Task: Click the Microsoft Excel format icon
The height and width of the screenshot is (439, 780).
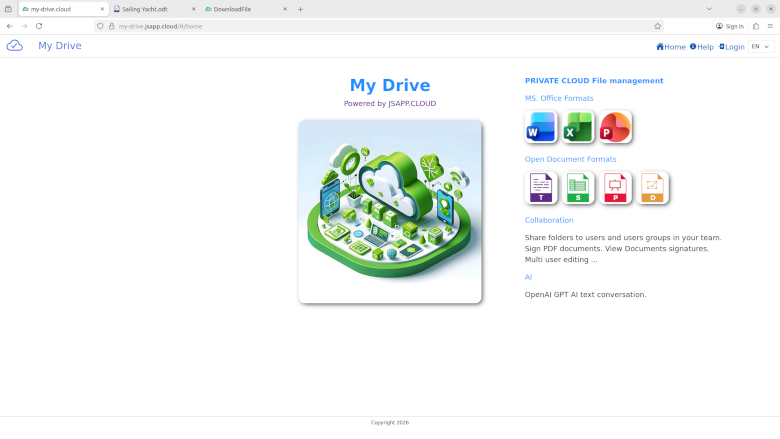Action: [578, 127]
